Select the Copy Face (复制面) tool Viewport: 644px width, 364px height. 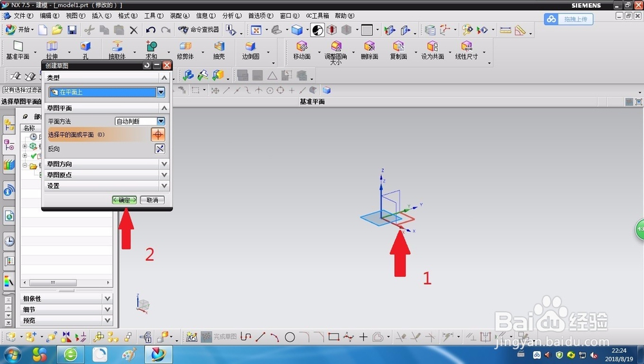399,50
